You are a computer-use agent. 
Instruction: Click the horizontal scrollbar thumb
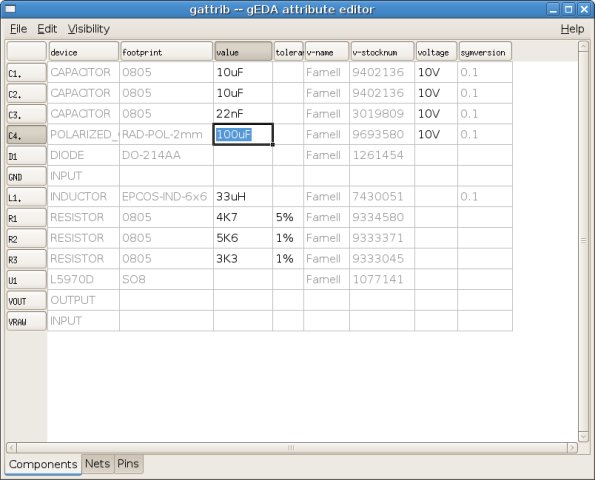[x=291, y=448]
